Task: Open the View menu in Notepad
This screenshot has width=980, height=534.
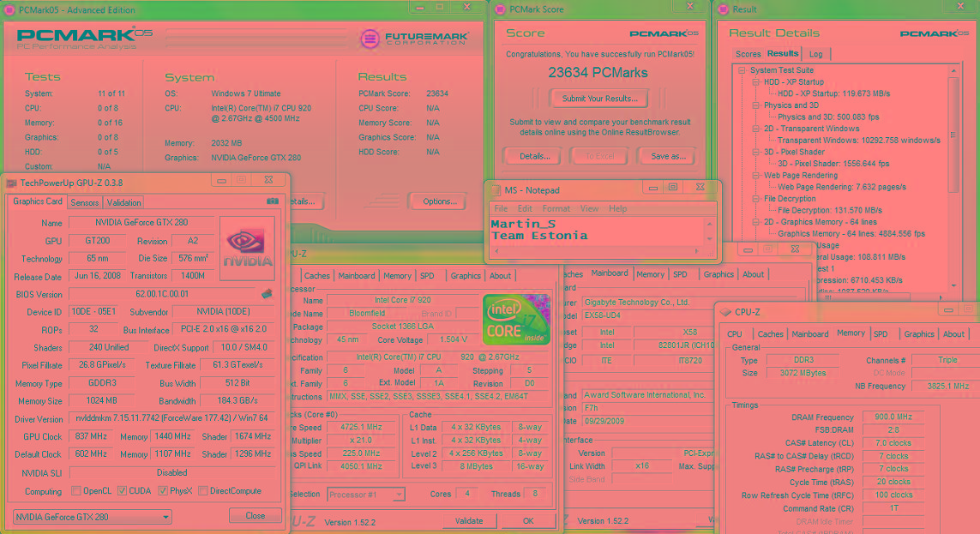Action: click(x=589, y=208)
